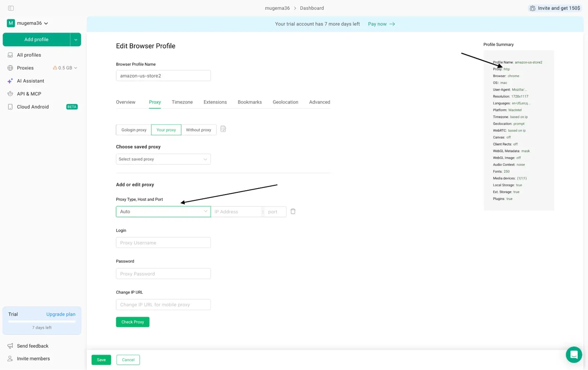The width and height of the screenshot is (588, 370).
Task: Open the Bookmarks tab
Action: tap(250, 102)
